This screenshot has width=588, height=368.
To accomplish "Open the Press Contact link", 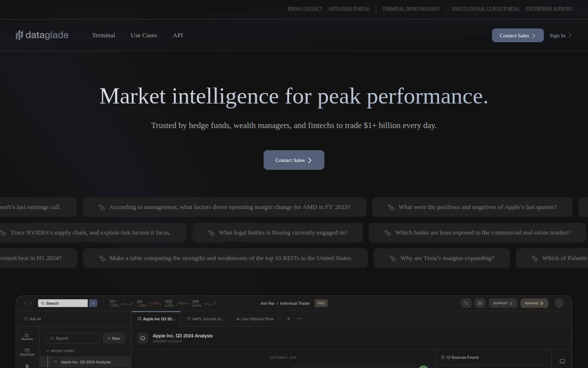I will (305, 8).
